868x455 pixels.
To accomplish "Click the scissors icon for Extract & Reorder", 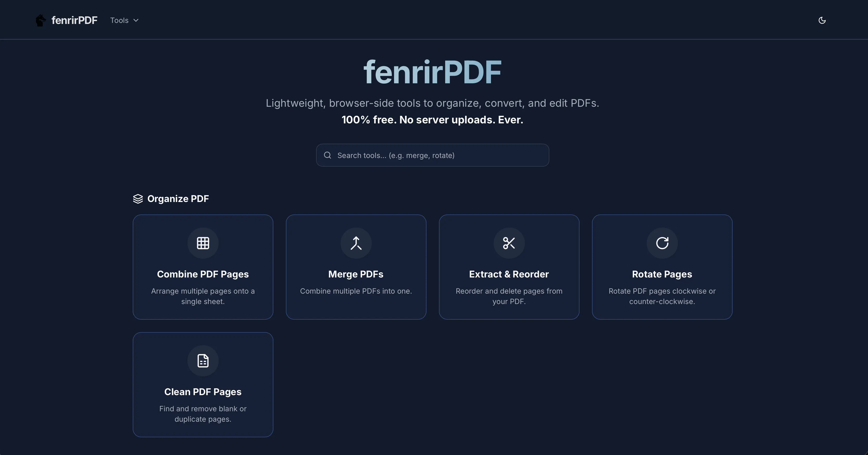I will tap(509, 243).
